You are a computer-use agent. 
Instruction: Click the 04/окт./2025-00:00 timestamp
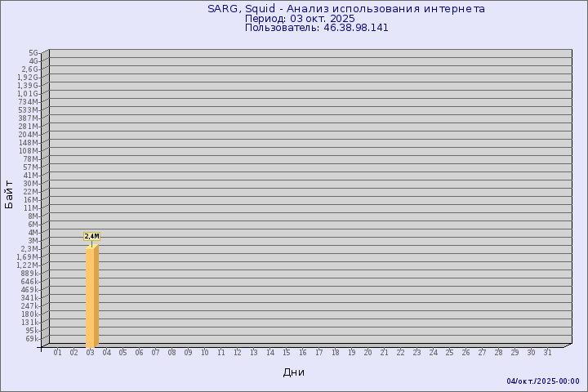542,381
